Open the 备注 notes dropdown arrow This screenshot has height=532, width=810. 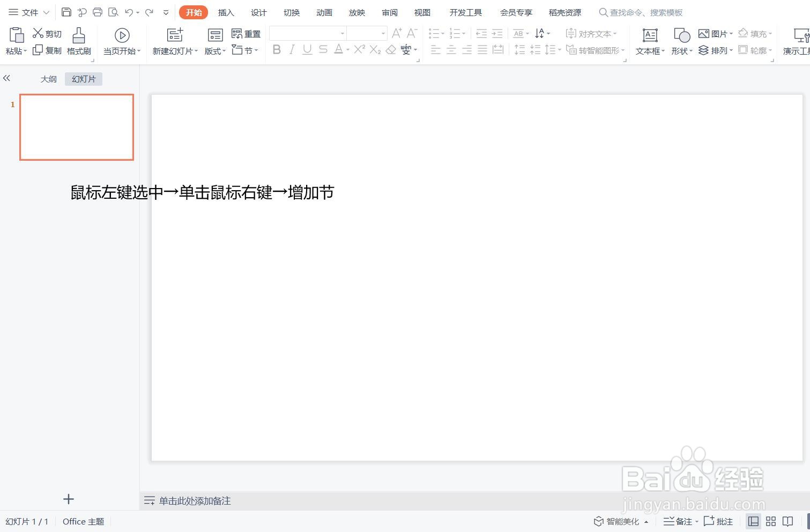[x=696, y=521]
